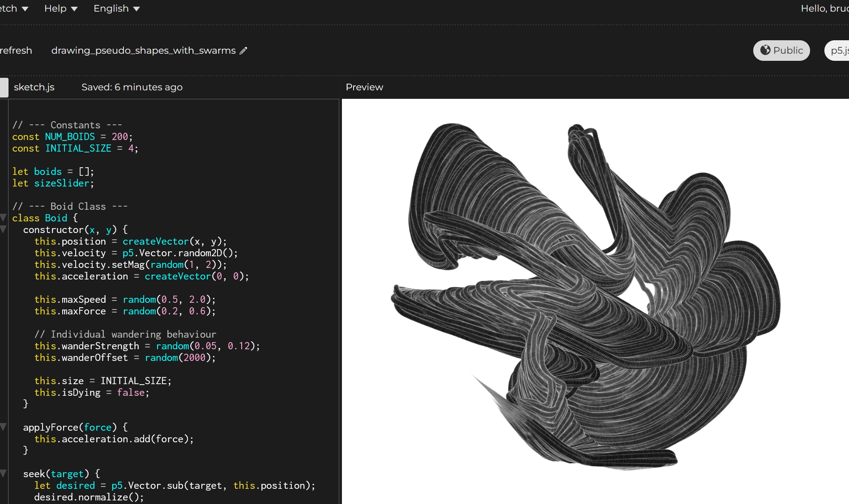Click the Auto-refresh label

click(16, 51)
